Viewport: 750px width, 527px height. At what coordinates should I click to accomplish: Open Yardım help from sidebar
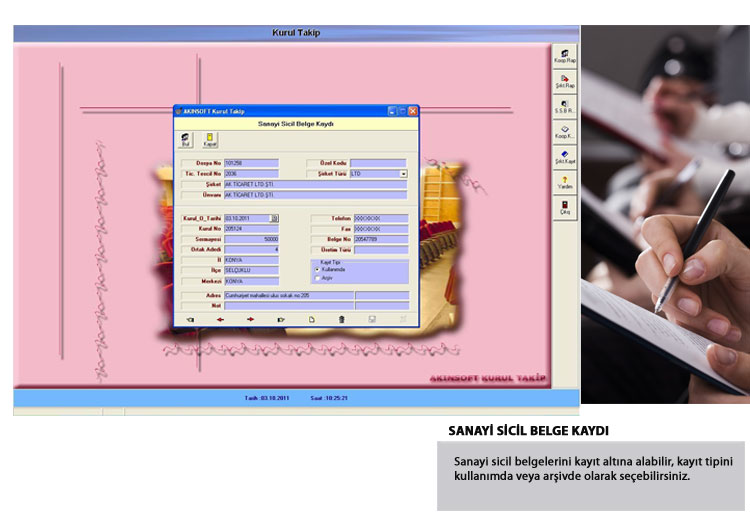pyautogui.click(x=565, y=182)
